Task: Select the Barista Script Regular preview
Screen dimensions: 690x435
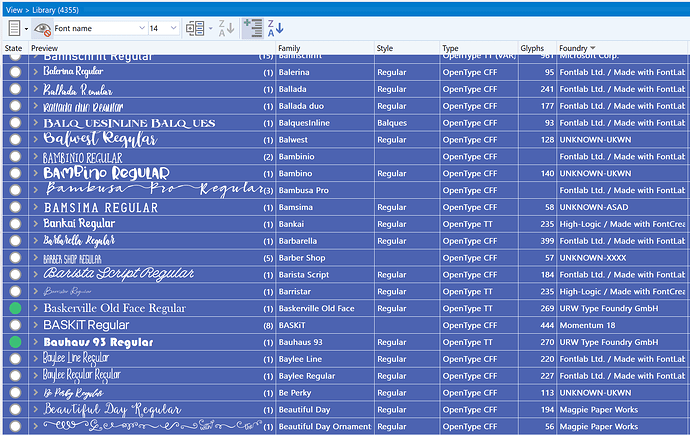Action: point(119,274)
